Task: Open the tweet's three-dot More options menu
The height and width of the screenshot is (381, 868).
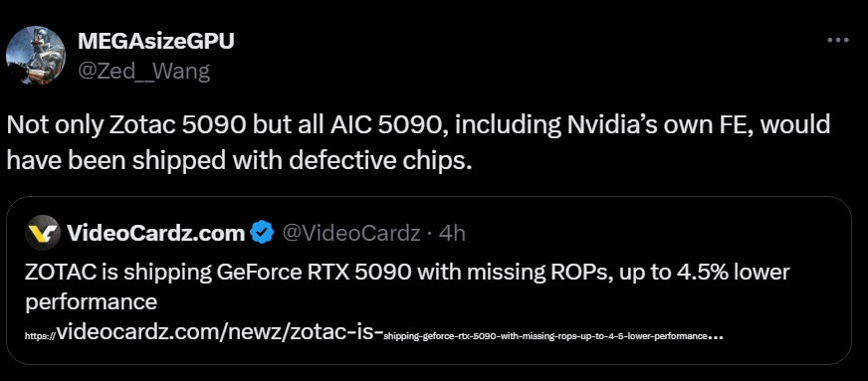Action: click(837, 40)
